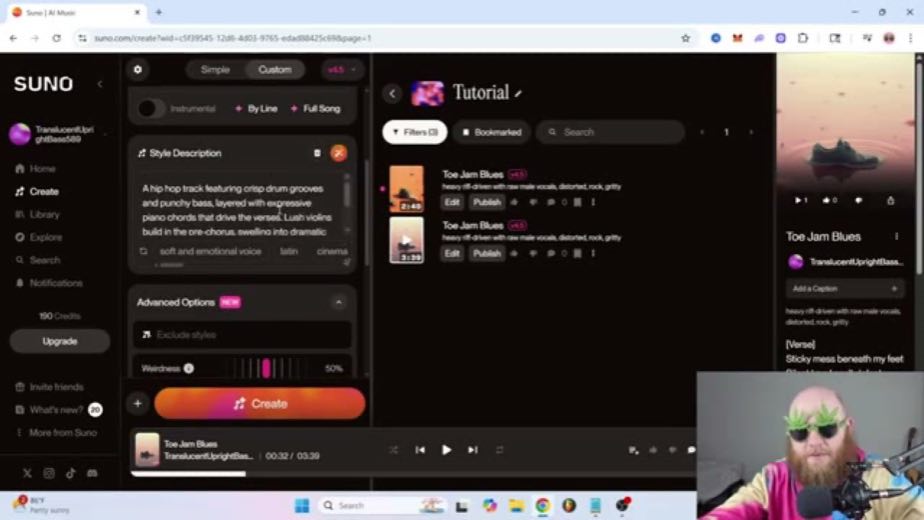Viewport: 924px width, 520px height.
Task: Go to previous track in player
Action: click(x=420, y=450)
